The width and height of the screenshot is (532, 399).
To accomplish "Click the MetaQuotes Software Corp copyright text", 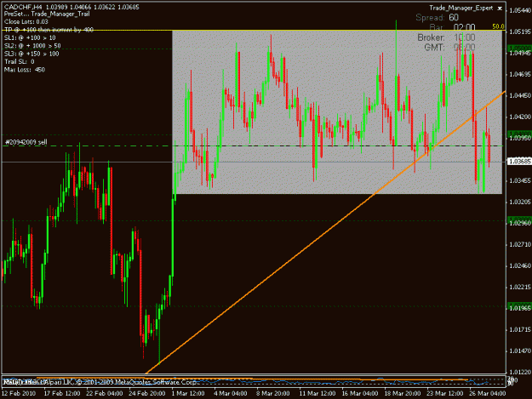I will click(100, 382).
